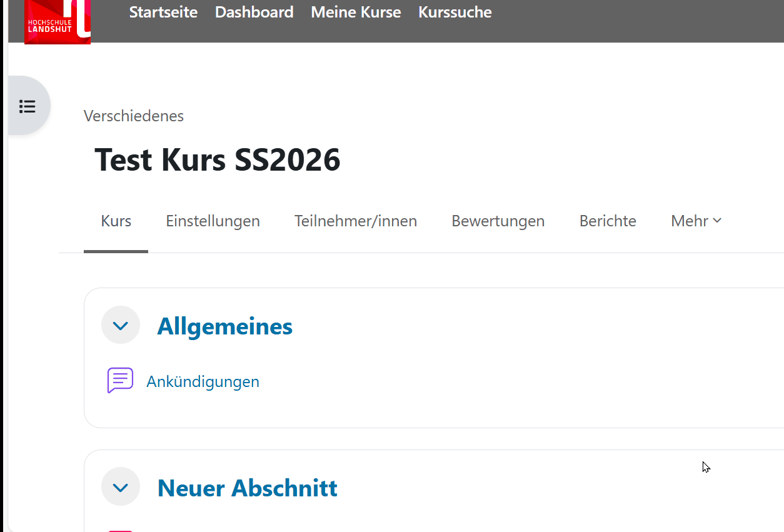Click the Allgemeines section heading
Screen dimensions: 784x532
coord(224,326)
